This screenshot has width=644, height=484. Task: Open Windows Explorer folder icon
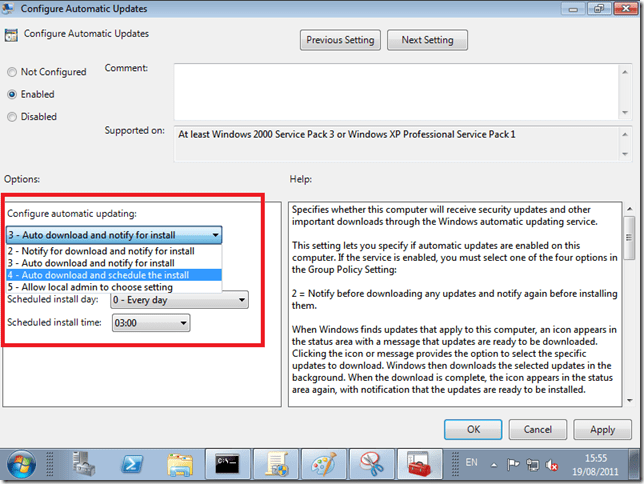181,463
